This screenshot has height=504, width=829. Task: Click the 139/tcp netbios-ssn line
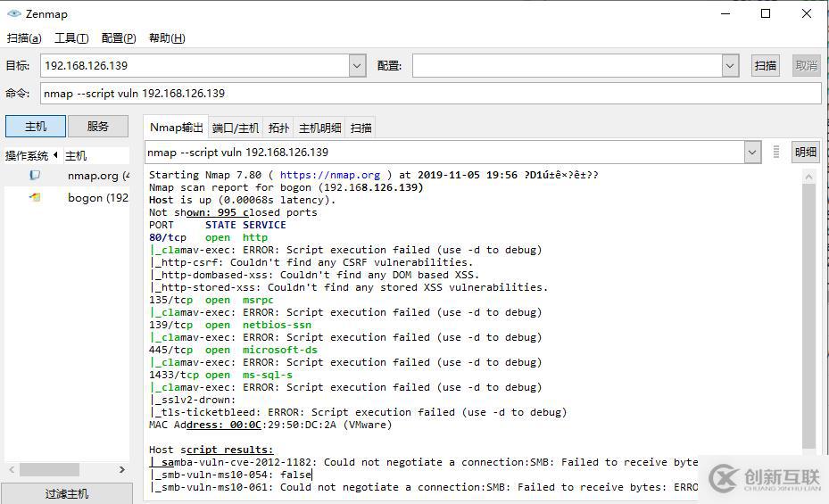[230, 325]
